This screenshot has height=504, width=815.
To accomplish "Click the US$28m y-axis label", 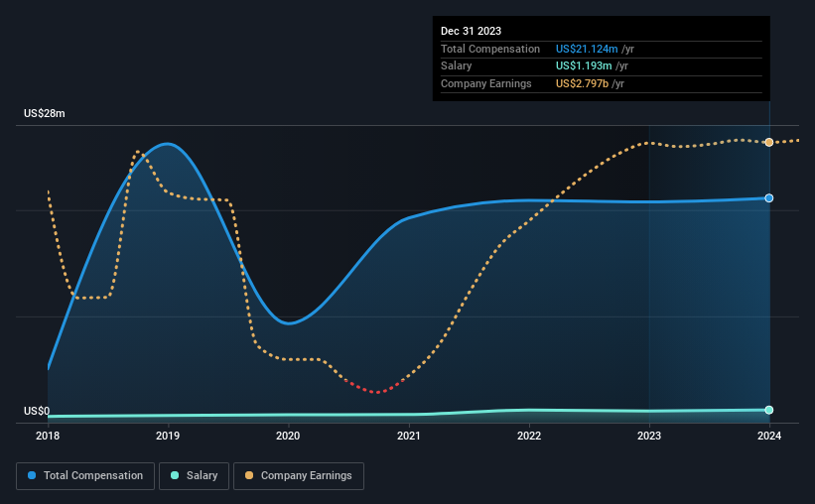I will click(45, 113).
